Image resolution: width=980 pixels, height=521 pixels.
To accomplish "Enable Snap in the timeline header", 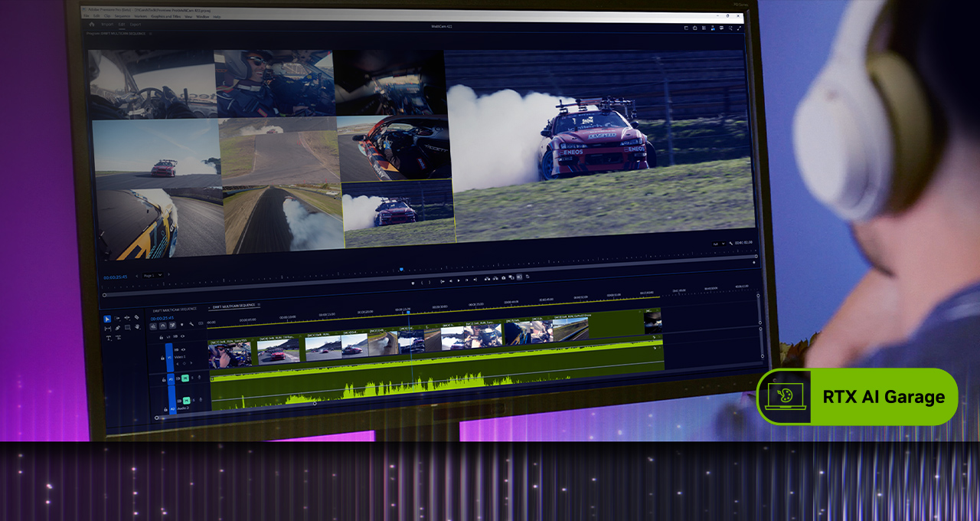I will pyautogui.click(x=162, y=325).
